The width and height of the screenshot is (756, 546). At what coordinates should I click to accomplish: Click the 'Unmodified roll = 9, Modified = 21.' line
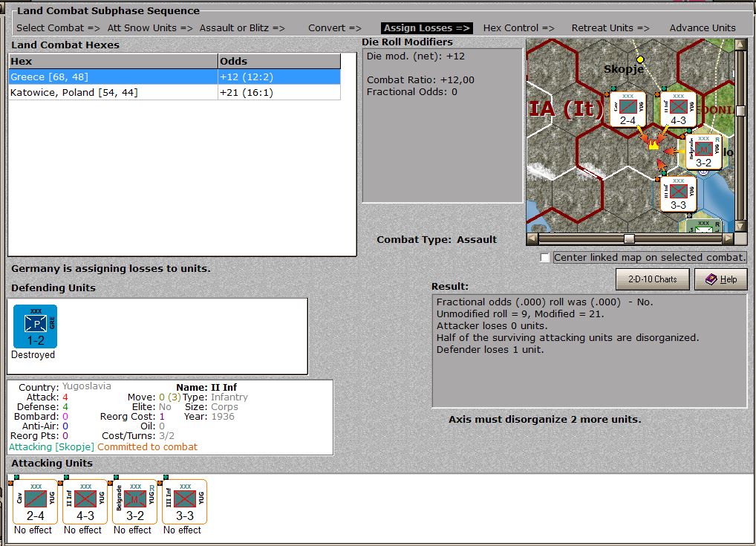pyautogui.click(x=521, y=314)
